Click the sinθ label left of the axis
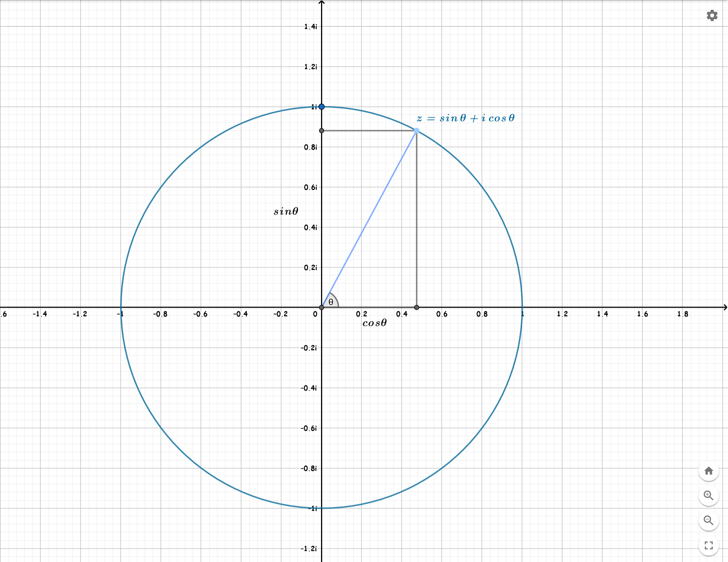The image size is (728, 562). point(286,211)
